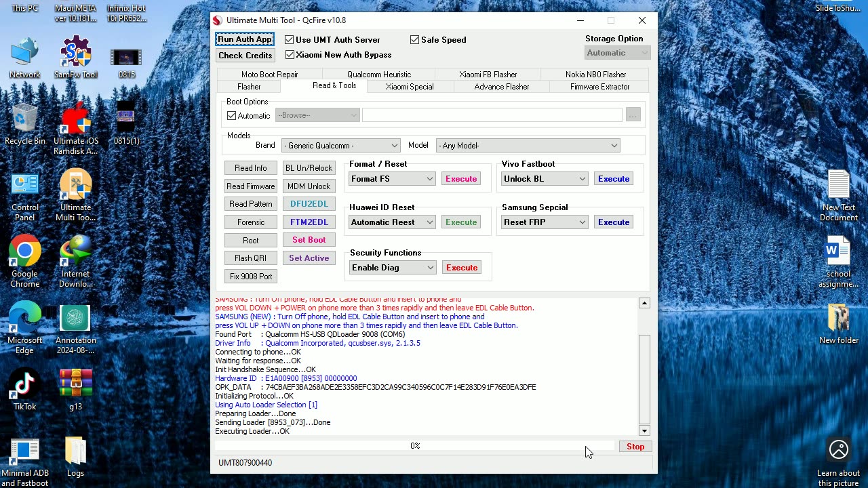Open Enable Diag security dropdown
The height and width of the screenshot is (488, 868).
coord(393,268)
